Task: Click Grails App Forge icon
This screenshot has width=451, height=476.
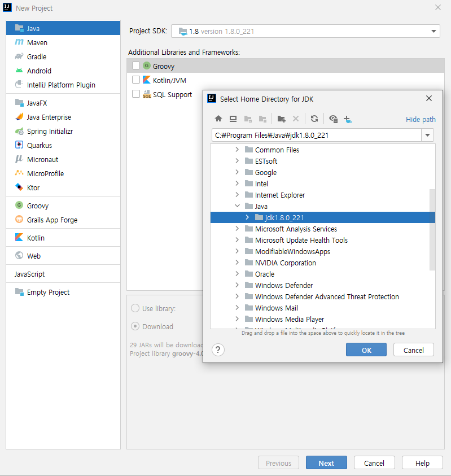Action: coord(19,219)
